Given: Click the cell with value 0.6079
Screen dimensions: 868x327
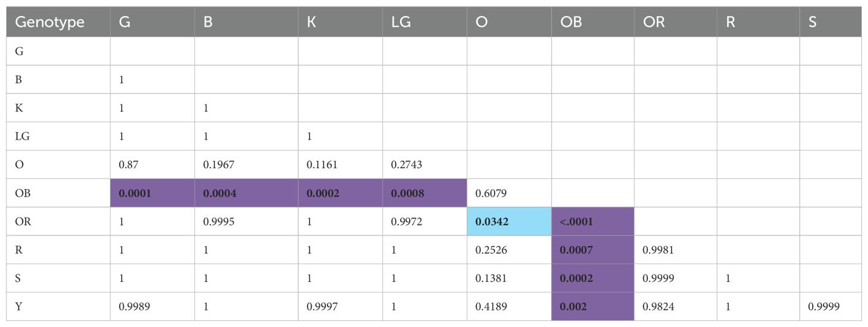Looking at the screenshot, I should point(491,193).
